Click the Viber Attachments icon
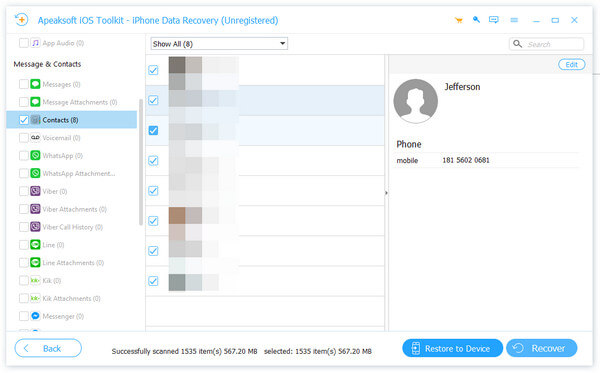Screen dimensions: 600x373 [x=35, y=209]
